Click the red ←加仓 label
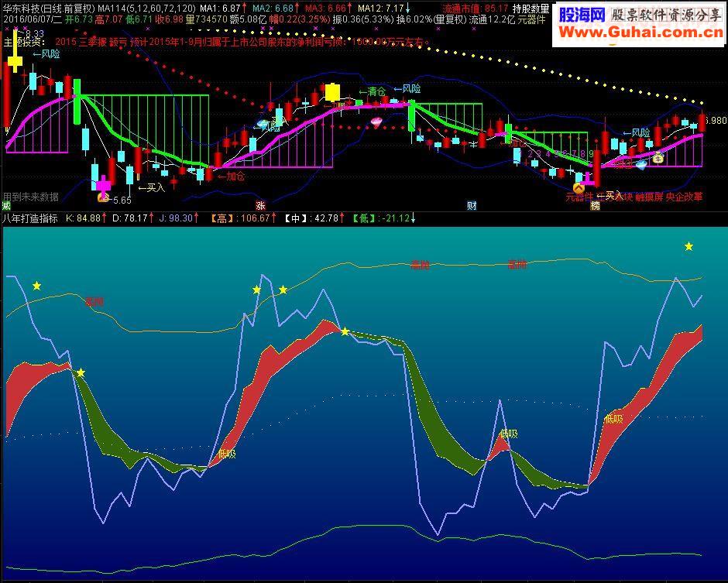728x583 pixels. pos(231,177)
